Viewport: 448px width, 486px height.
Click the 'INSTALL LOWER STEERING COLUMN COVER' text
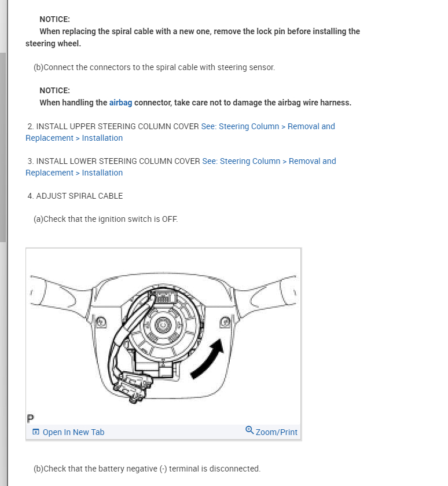click(x=118, y=161)
